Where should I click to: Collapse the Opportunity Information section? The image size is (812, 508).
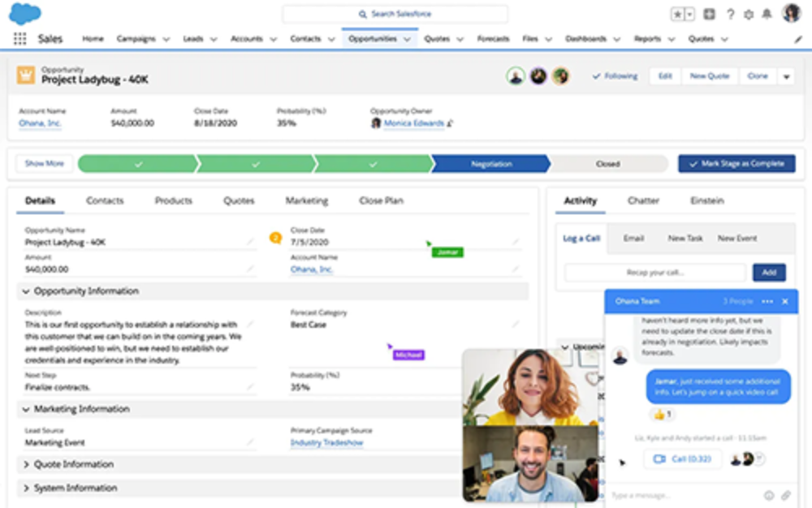click(26, 291)
